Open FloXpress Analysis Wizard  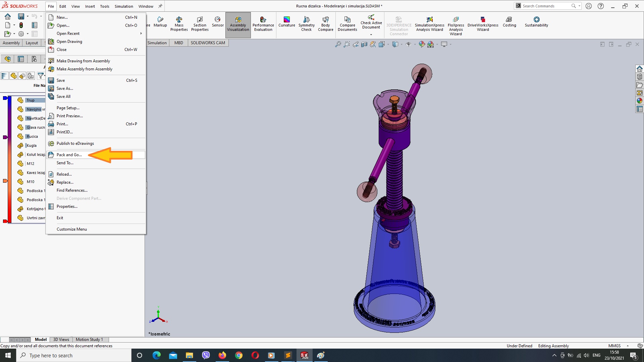click(455, 26)
